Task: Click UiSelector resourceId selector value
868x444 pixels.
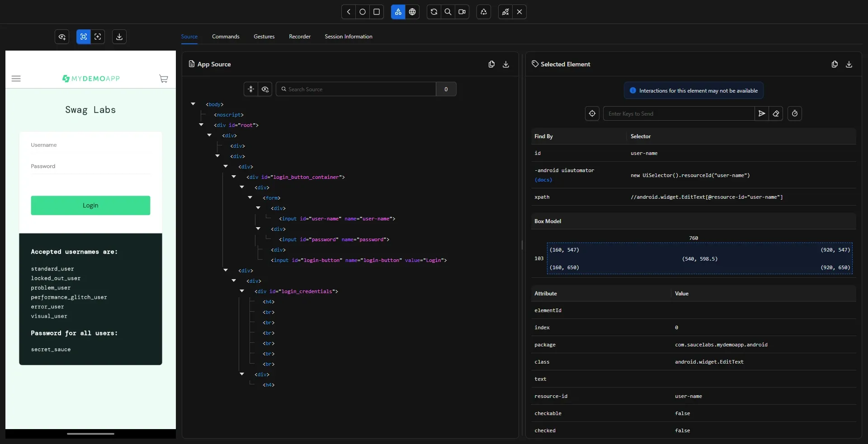Action: (690, 175)
